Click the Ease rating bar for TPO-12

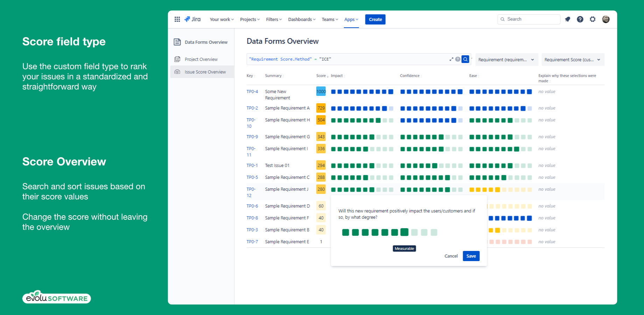pos(500,190)
